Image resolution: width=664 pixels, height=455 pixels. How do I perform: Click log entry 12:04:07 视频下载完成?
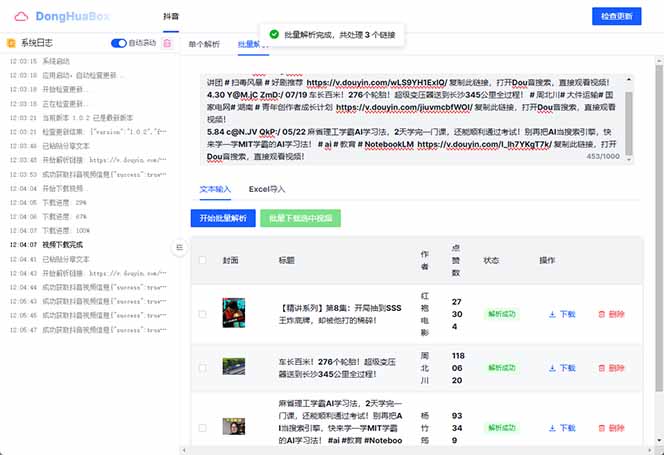point(46,245)
